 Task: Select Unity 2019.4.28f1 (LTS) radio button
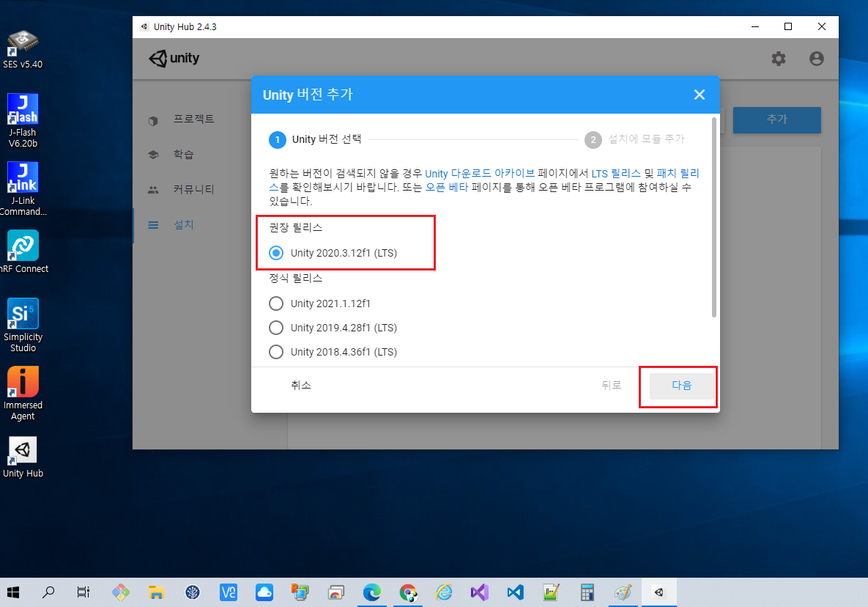275,328
